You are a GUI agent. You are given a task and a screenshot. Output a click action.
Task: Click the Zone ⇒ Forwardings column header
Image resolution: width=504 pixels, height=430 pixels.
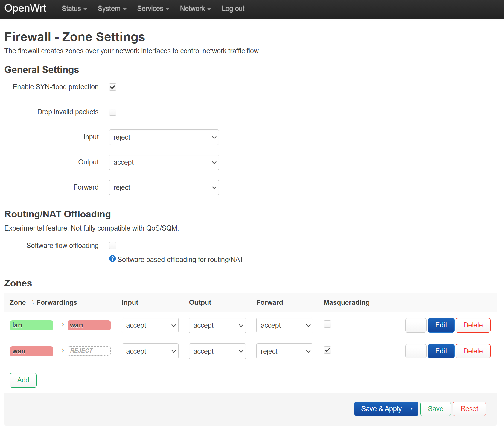pyautogui.click(x=43, y=303)
